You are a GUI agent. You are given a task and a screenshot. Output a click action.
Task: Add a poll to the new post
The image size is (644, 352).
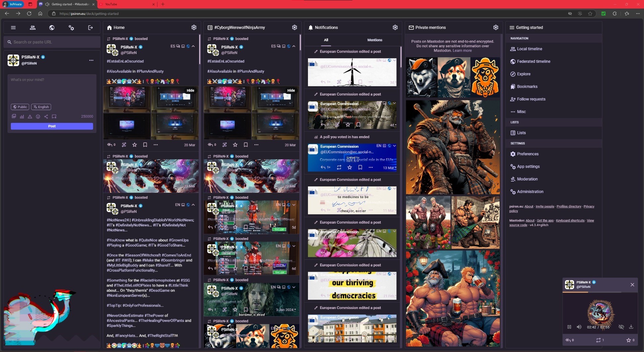22,116
